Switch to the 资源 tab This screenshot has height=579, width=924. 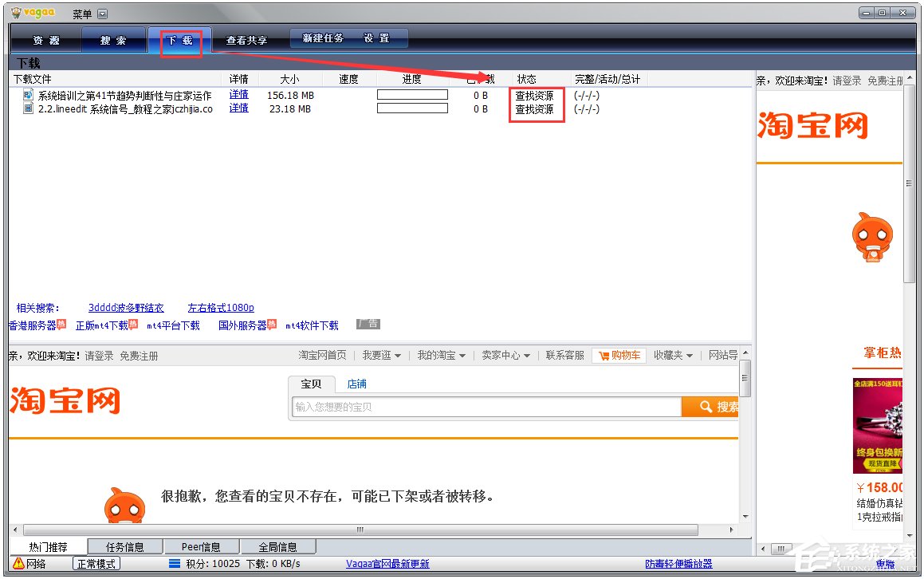coord(46,40)
